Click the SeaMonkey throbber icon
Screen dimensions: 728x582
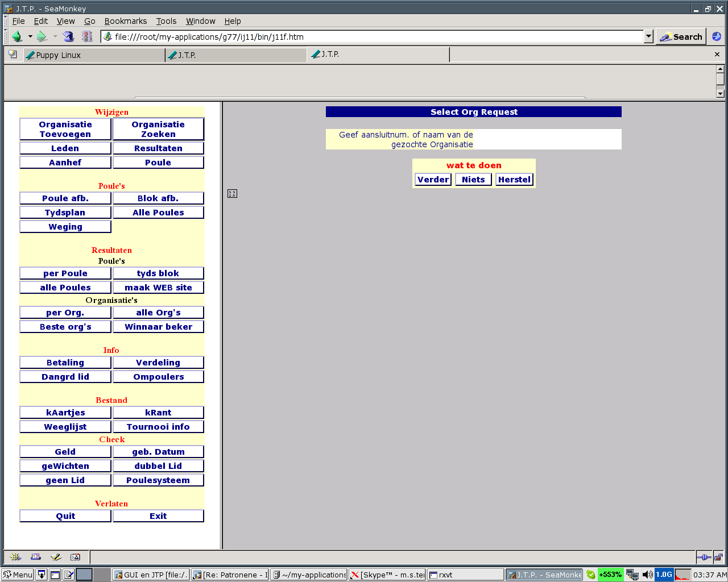coord(717,36)
